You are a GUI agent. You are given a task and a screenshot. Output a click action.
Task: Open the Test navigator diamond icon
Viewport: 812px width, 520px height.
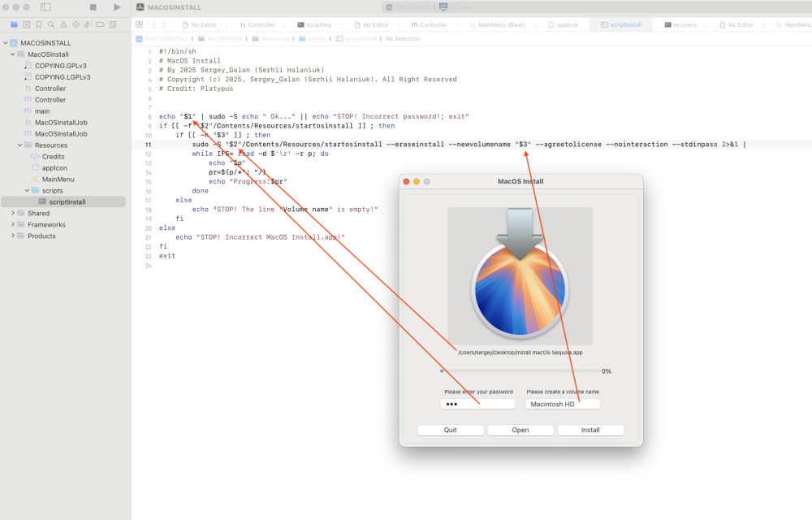[76, 24]
